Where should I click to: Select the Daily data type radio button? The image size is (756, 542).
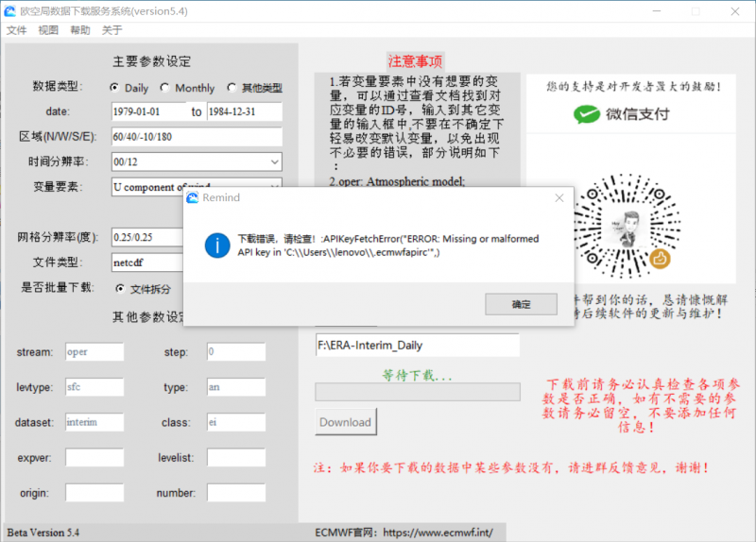pos(114,88)
